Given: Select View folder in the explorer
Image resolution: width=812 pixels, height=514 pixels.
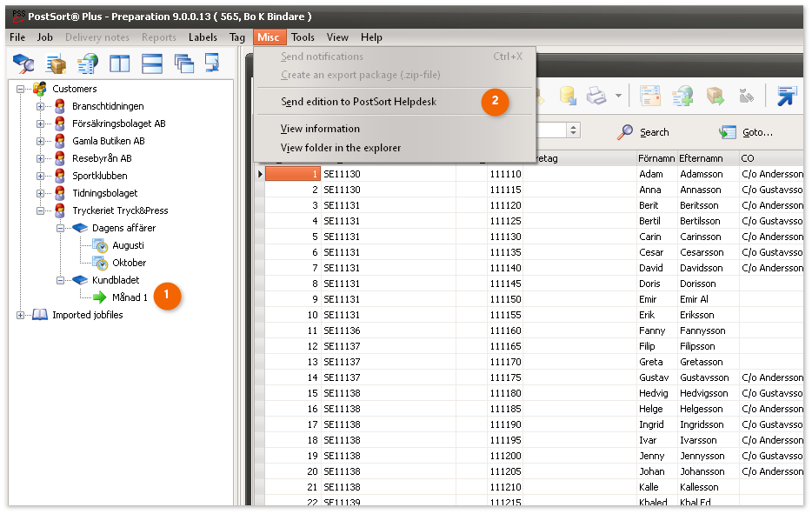Looking at the screenshot, I should (341, 148).
